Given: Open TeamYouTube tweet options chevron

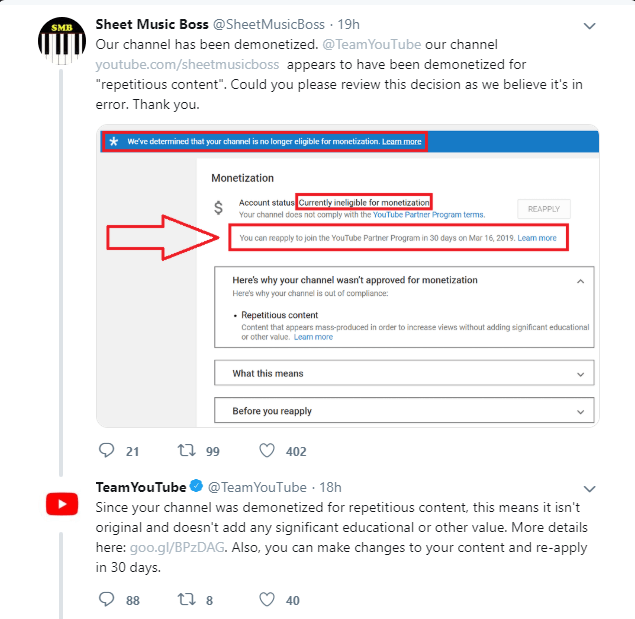Looking at the screenshot, I should pos(589,489).
